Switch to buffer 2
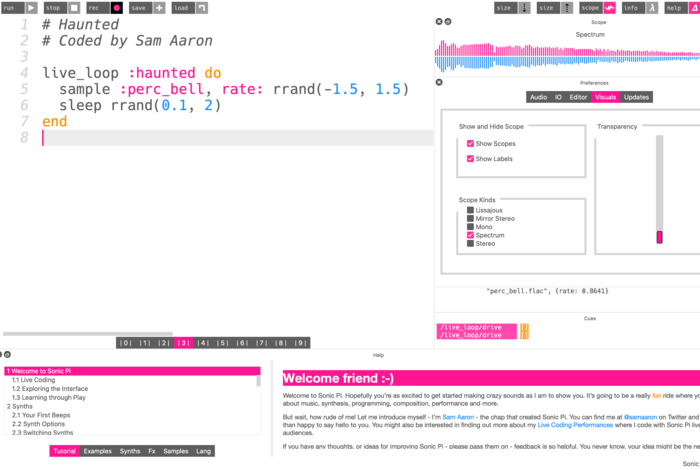Screen dimensions: 700x470 (164, 343)
